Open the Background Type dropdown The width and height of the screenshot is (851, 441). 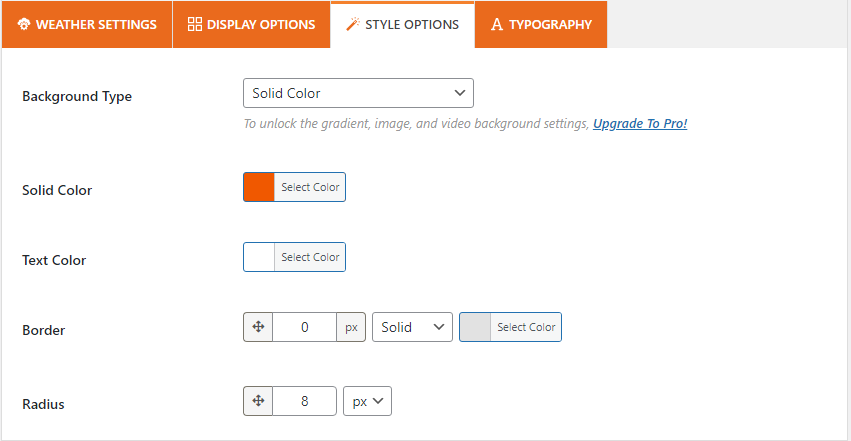[358, 93]
